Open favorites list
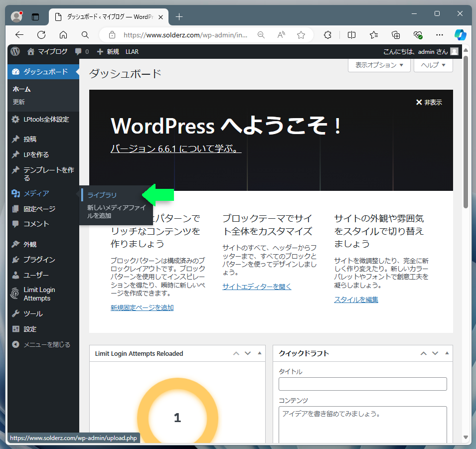The width and height of the screenshot is (476, 449). click(374, 35)
